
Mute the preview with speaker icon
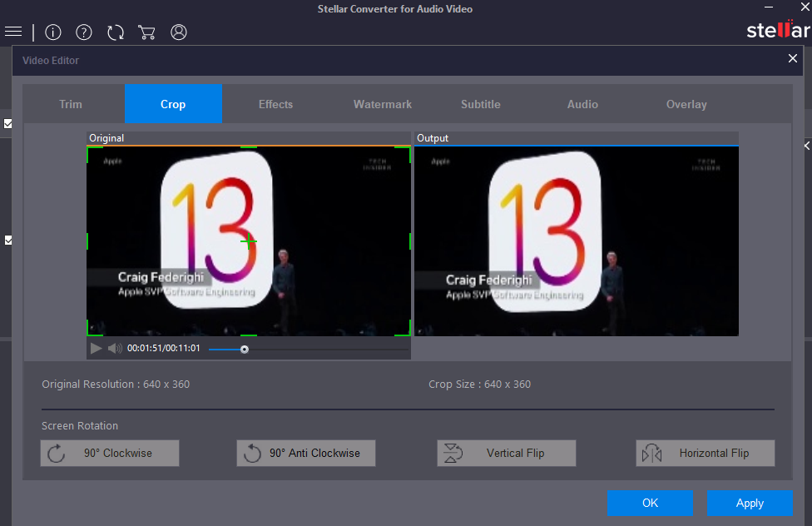pyautogui.click(x=115, y=348)
